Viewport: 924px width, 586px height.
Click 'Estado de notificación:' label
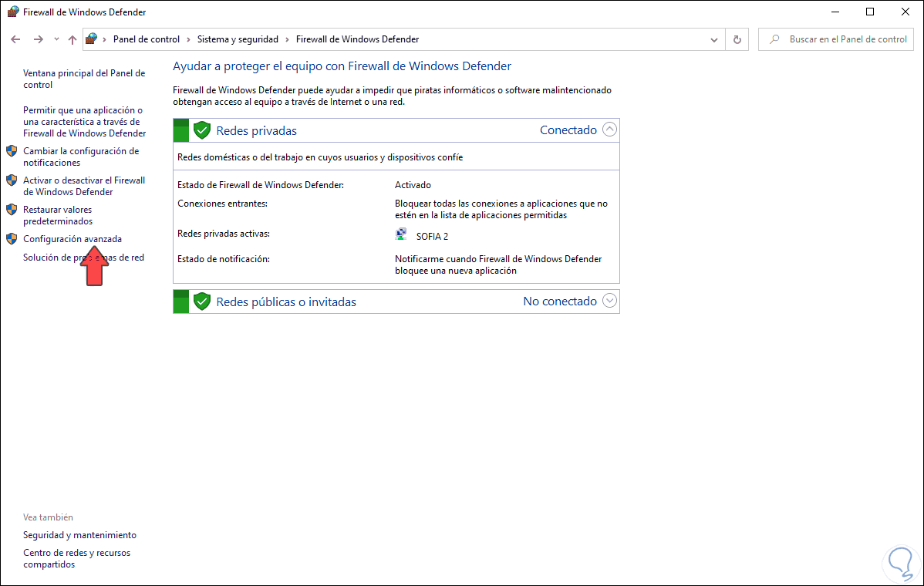tap(224, 258)
